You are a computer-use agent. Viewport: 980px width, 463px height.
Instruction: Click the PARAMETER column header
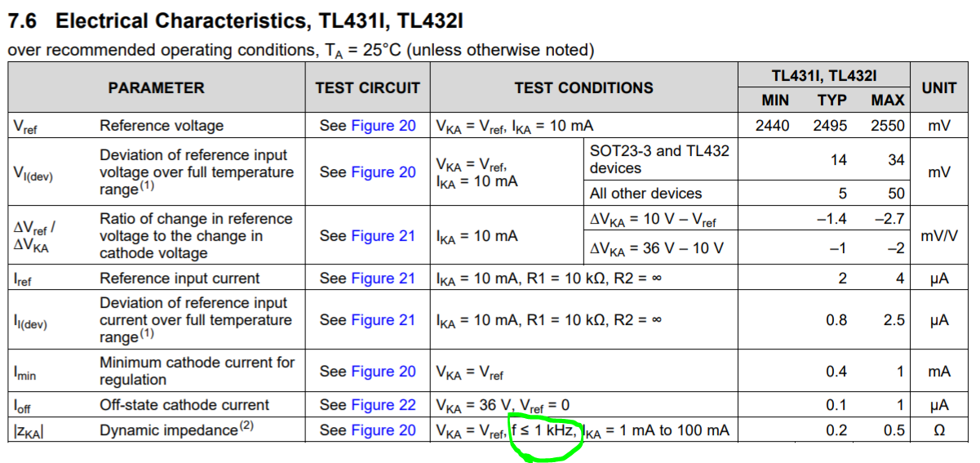(x=156, y=88)
